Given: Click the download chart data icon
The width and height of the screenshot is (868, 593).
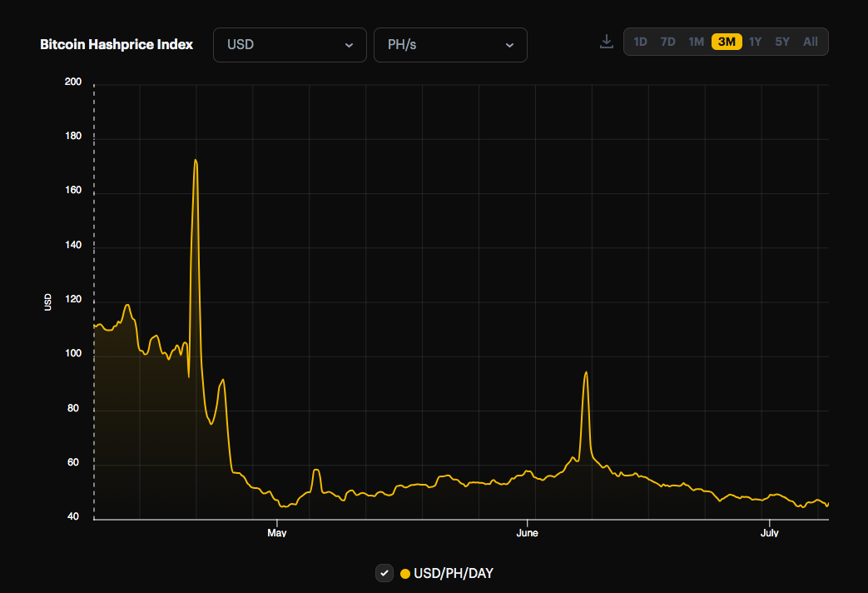Looking at the screenshot, I should [606, 42].
